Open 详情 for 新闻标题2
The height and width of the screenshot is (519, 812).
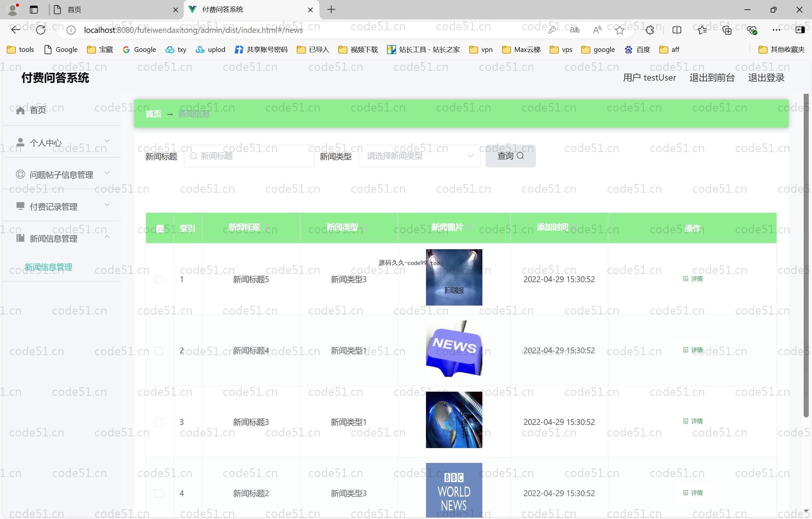pos(693,493)
